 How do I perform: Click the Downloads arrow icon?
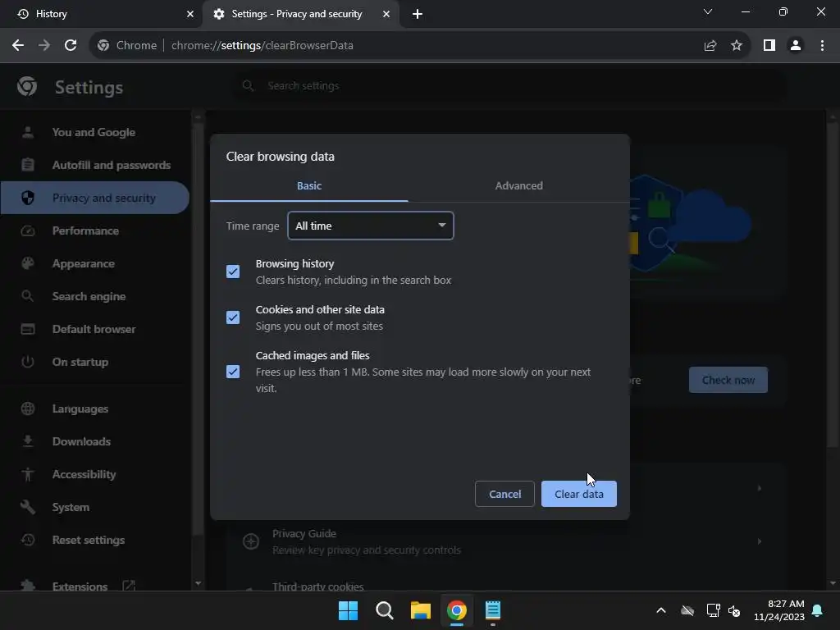(x=28, y=441)
